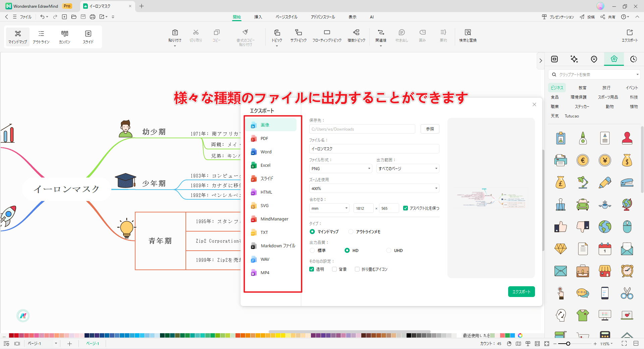The width and height of the screenshot is (644, 349).
Task: Add a フローティングトピック
Action: (327, 35)
